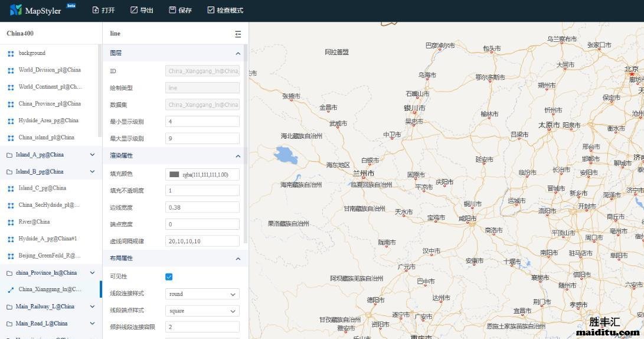Click 边线宽度 field showing 0.38
The image size is (644, 339).
202,207
